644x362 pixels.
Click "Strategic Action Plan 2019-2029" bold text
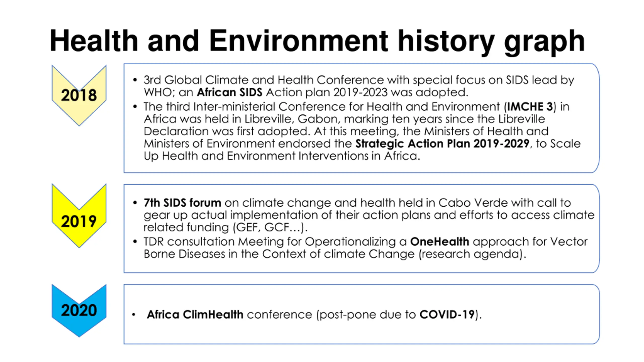pyautogui.click(x=442, y=144)
